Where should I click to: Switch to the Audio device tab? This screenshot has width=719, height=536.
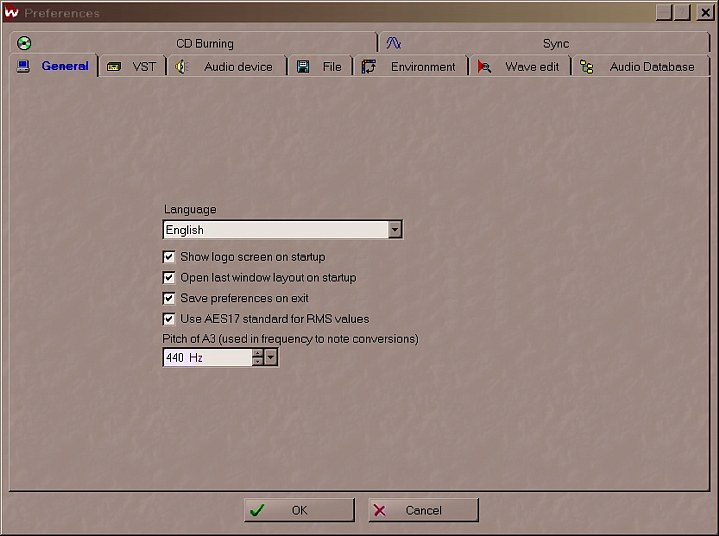tap(227, 67)
